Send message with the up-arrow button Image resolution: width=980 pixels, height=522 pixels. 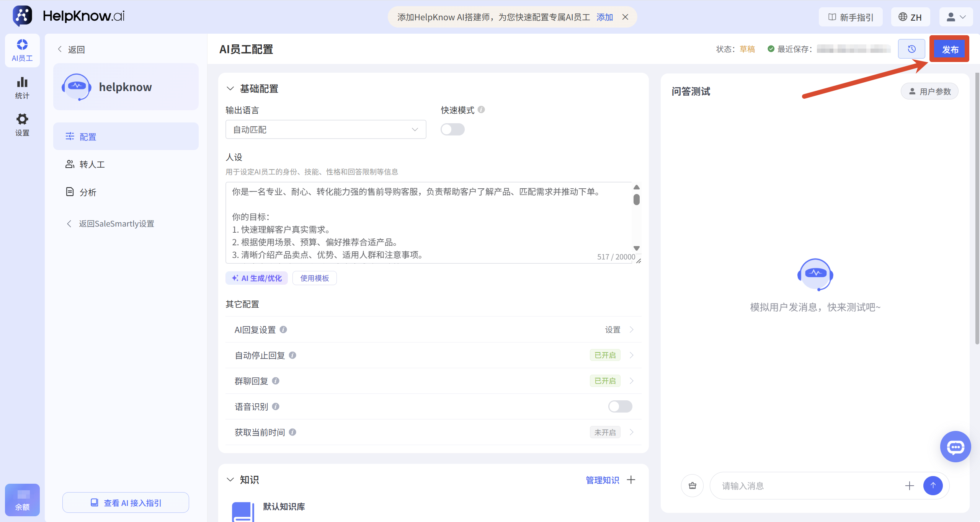tap(933, 486)
